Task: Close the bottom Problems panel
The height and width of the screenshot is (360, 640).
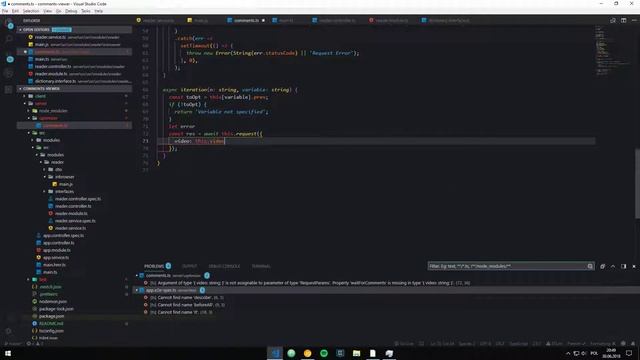Action: [634, 266]
